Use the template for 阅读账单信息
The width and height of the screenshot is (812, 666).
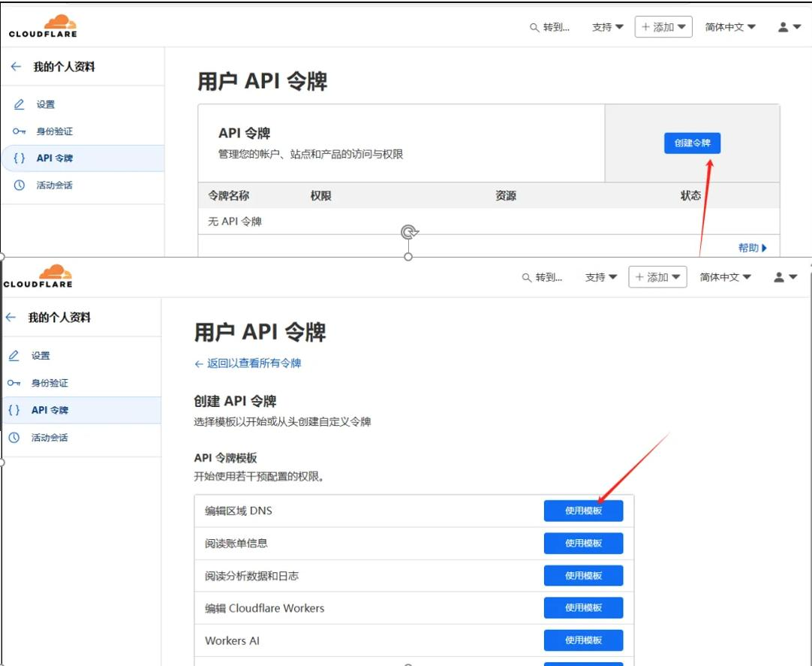pos(583,543)
